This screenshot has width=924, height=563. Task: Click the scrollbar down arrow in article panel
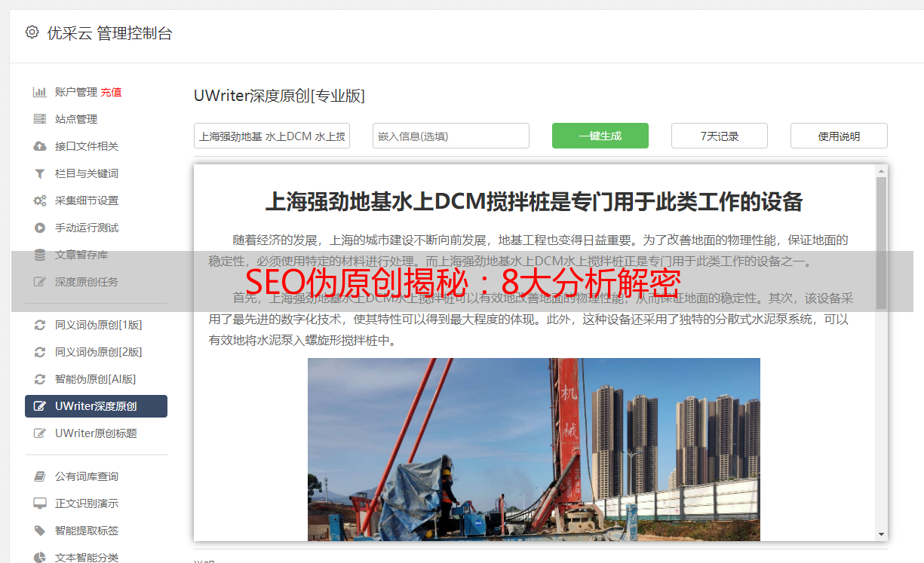click(x=881, y=534)
